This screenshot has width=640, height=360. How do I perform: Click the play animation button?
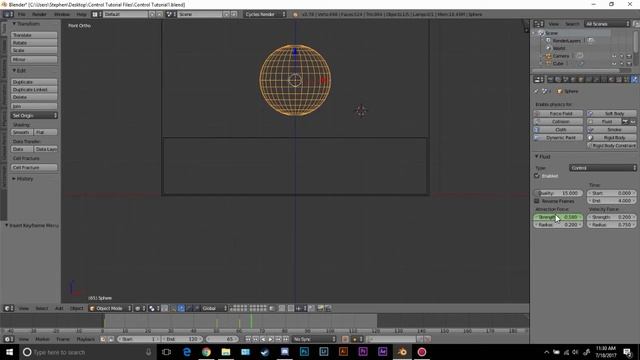[271, 339]
